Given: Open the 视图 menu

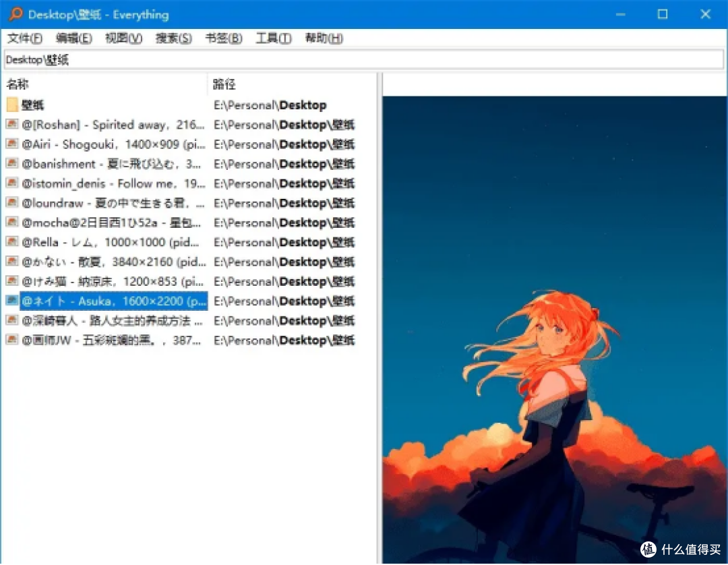Looking at the screenshot, I should point(123,38).
